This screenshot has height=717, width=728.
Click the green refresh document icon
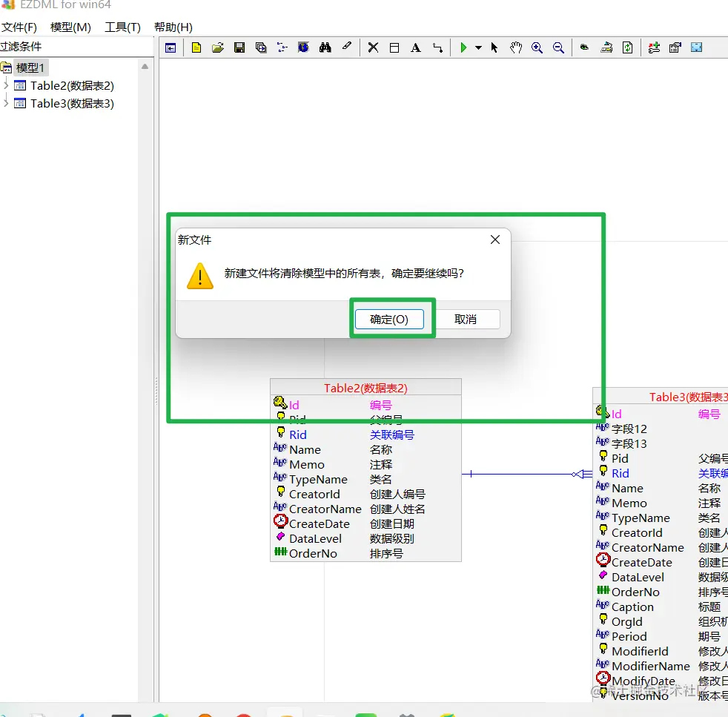click(x=628, y=47)
